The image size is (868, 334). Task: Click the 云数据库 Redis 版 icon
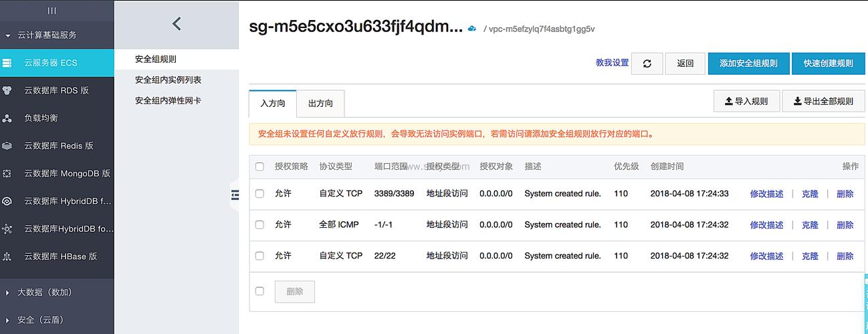(7, 146)
